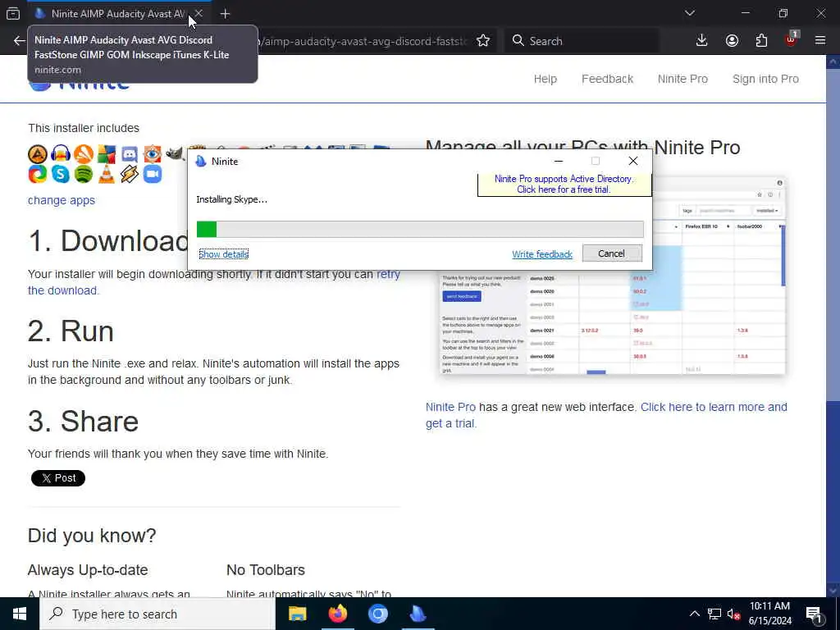This screenshot has width=840, height=630.
Task: Click the Ninite Pro free trial notice
Action: click(564, 184)
